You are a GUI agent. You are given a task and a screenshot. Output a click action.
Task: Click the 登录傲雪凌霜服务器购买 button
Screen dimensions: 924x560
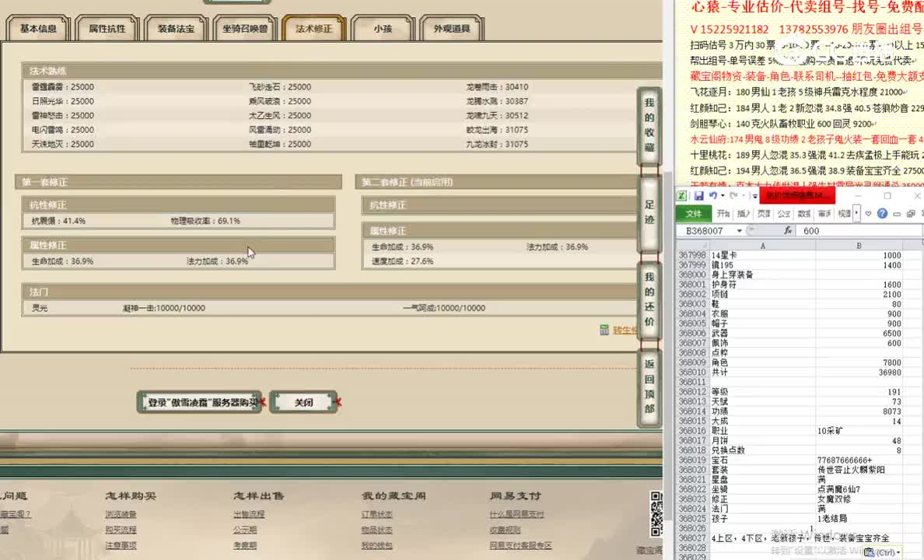tap(199, 402)
